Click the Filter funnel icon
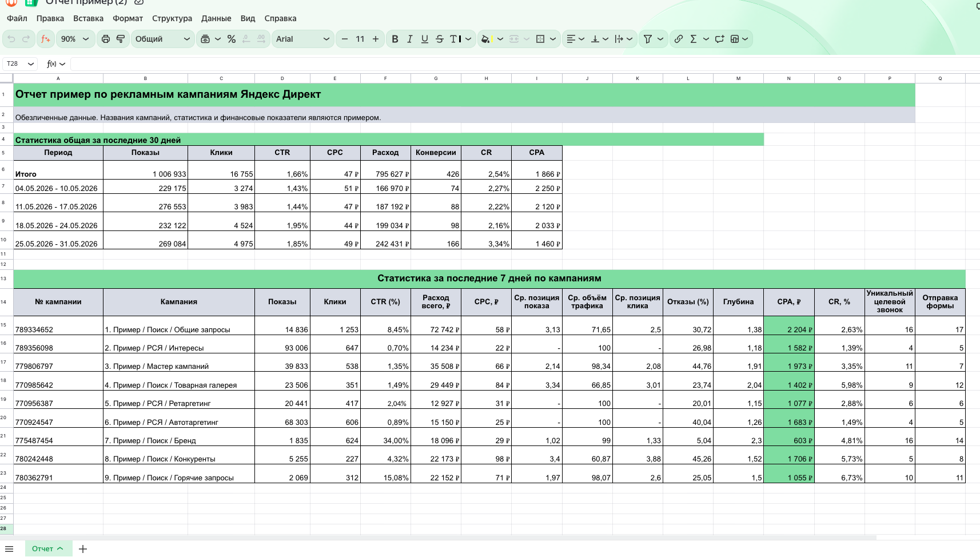 [x=648, y=39]
